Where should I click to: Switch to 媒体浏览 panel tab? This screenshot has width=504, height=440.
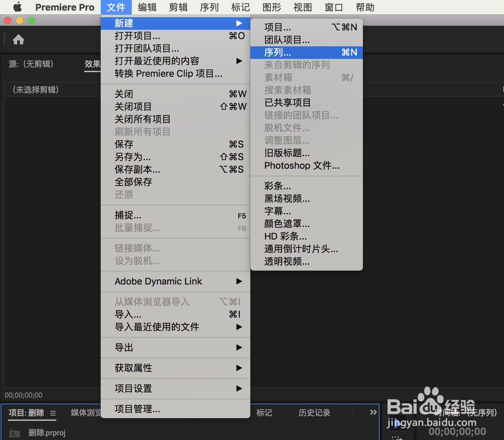coord(86,413)
